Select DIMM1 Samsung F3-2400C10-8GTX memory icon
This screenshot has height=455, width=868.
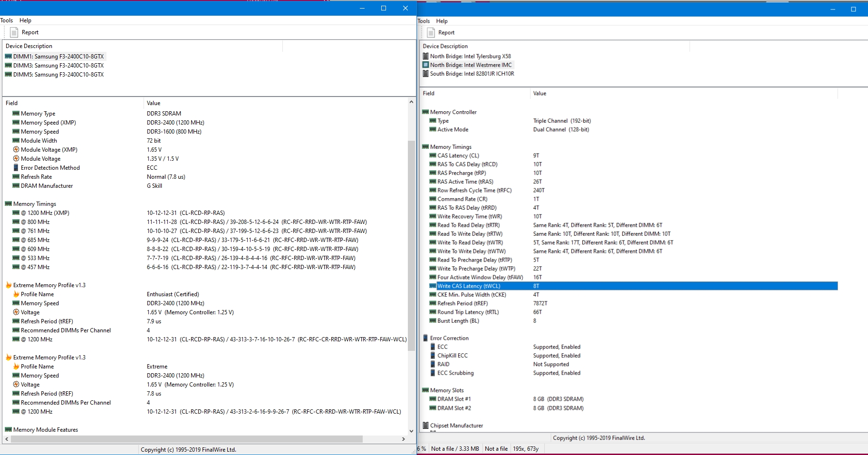(x=8, y=56)
